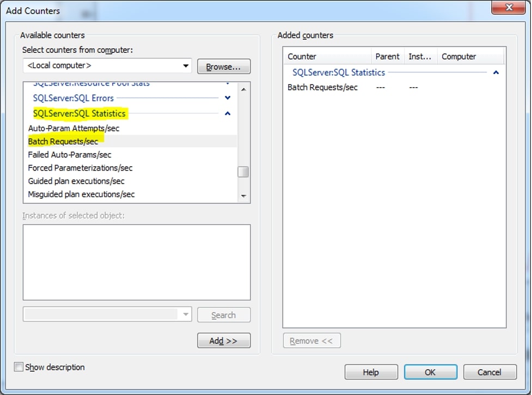Select Guided plan executions/sec counter
Screen dimensions: 532x395
click(76, 181)
